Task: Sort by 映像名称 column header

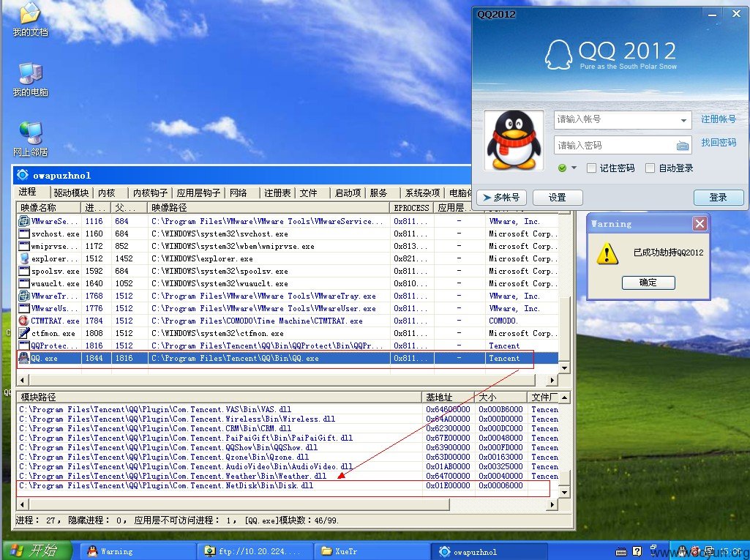Action: coord(48,208)
